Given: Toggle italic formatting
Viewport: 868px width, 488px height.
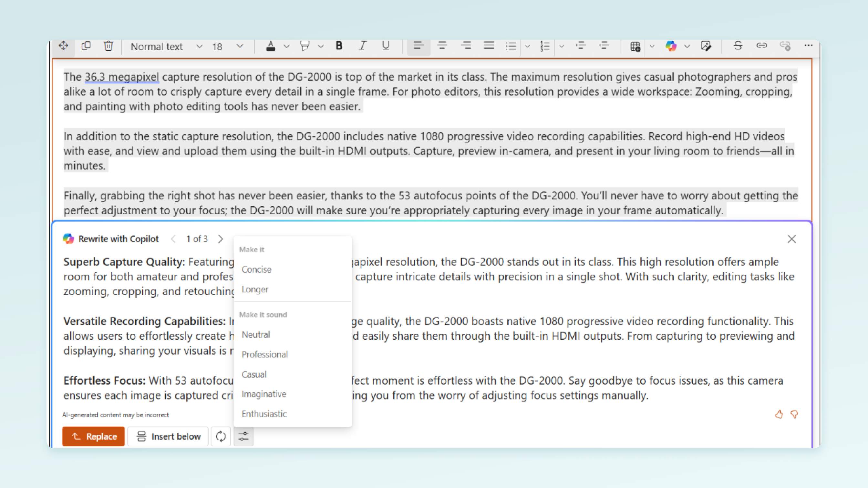Looking at the screenshot, I should click(x=362, y=46).
